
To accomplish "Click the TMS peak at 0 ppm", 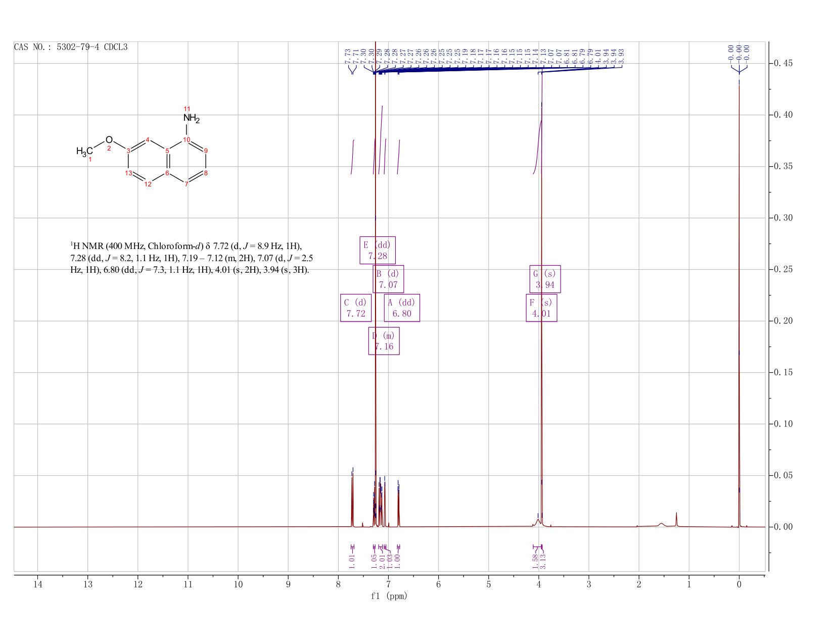I will coord(739,303).
